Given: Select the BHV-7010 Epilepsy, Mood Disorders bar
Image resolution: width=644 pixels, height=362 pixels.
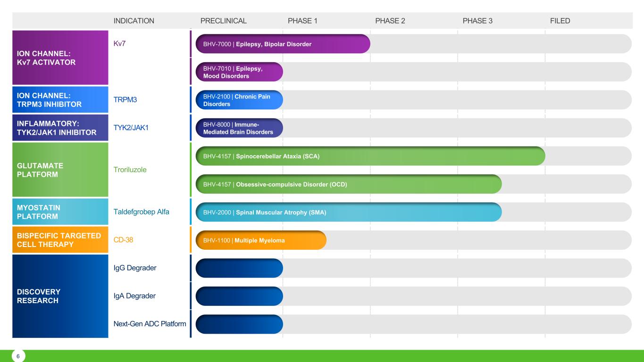Looking at the screenshot, I should click(x=239, y=72).
